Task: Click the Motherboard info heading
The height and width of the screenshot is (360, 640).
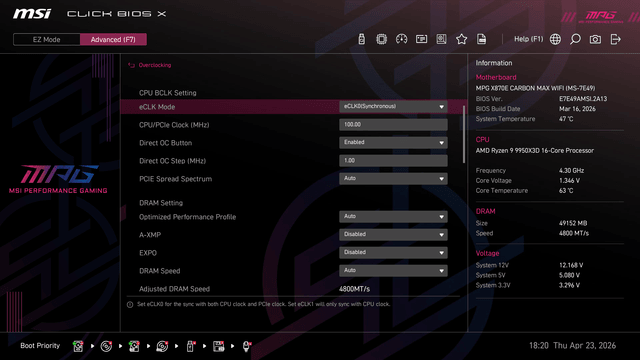Action: coord(496,77)
